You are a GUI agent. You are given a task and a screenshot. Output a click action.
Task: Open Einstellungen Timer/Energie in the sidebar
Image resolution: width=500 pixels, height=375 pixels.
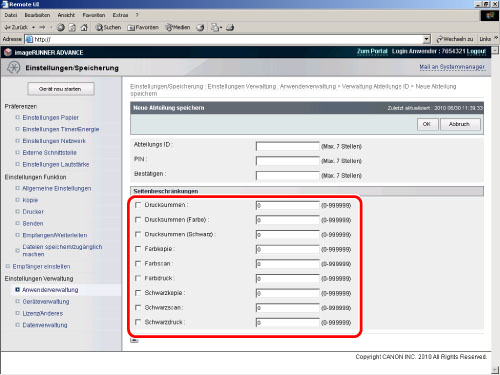click(x=61, y=129)
